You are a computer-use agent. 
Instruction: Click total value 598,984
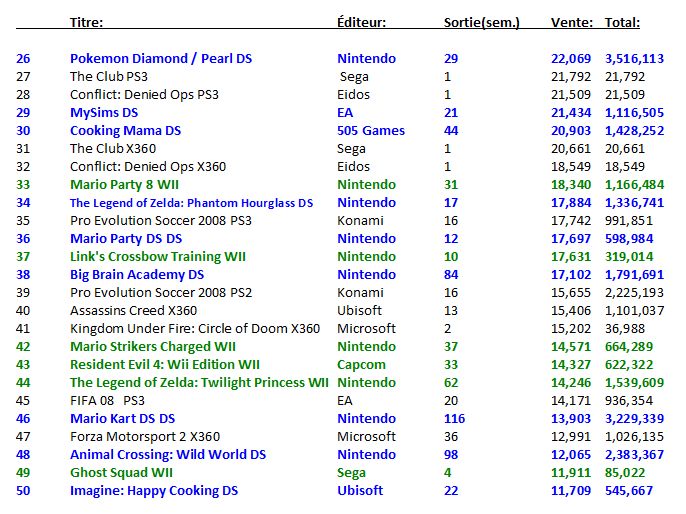pyautogui.click(x=629, y=239)
